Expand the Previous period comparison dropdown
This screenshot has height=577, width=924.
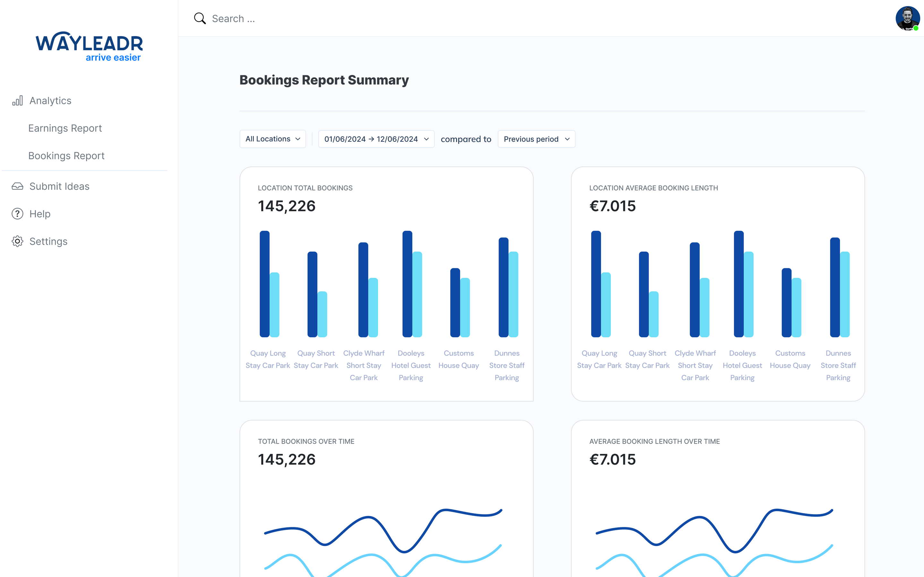(x=536, y=138)
